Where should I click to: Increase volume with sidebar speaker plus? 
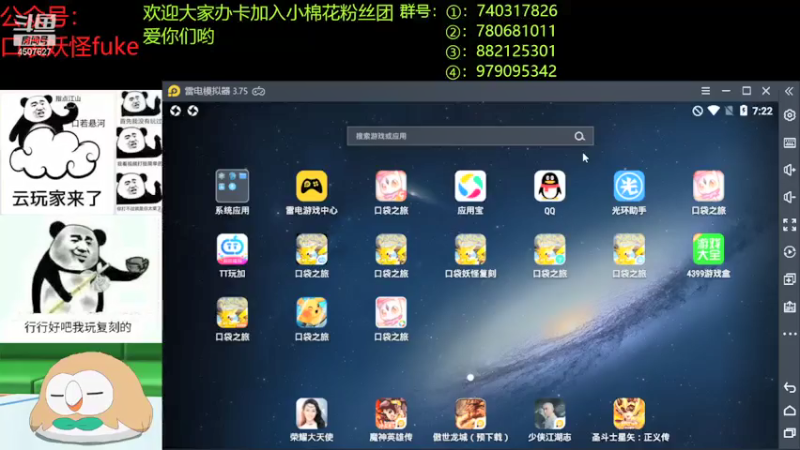click(x=789, y=170)
